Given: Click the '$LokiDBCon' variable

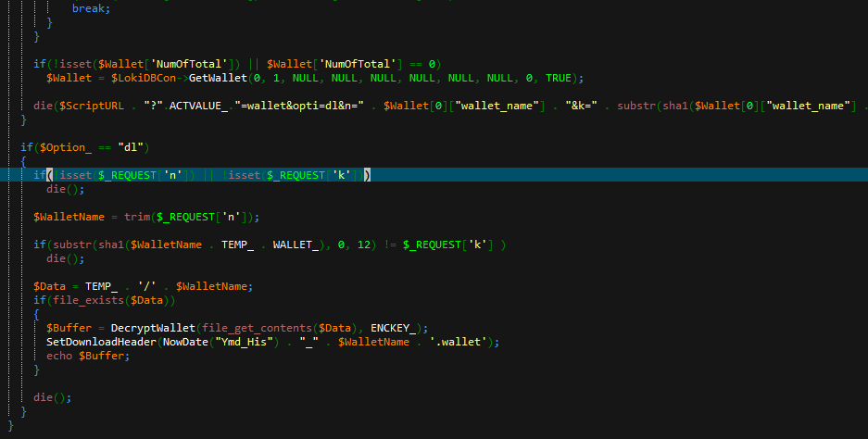Looking at the screenshot, I should coord(144,78).
